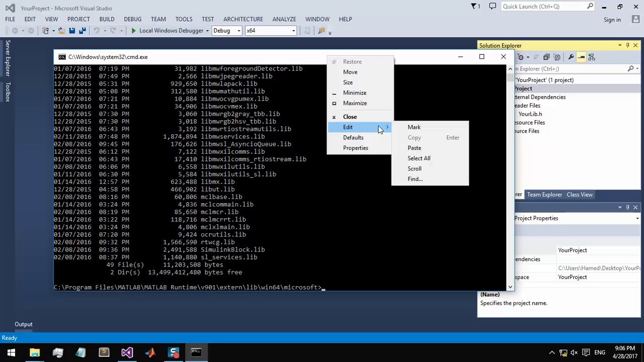Click Open File toolbar icon

tap(61, 31)
